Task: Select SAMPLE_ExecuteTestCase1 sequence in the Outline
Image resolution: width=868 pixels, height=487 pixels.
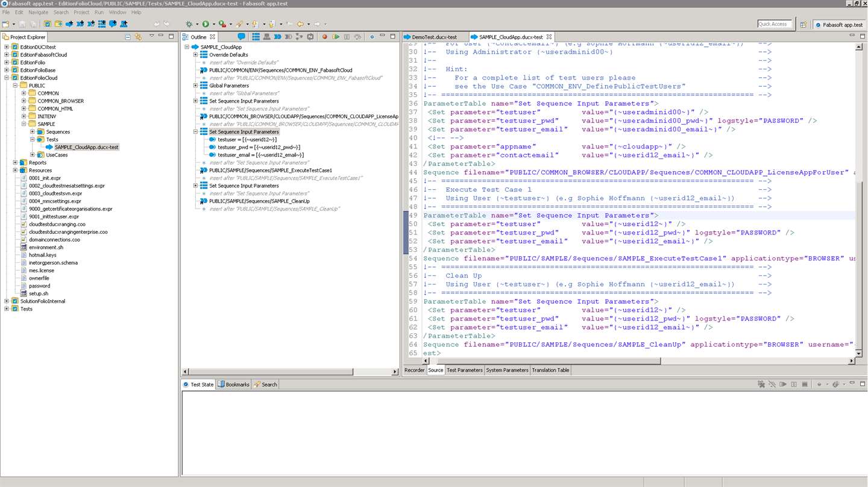Action: click(x=266, y=171)
